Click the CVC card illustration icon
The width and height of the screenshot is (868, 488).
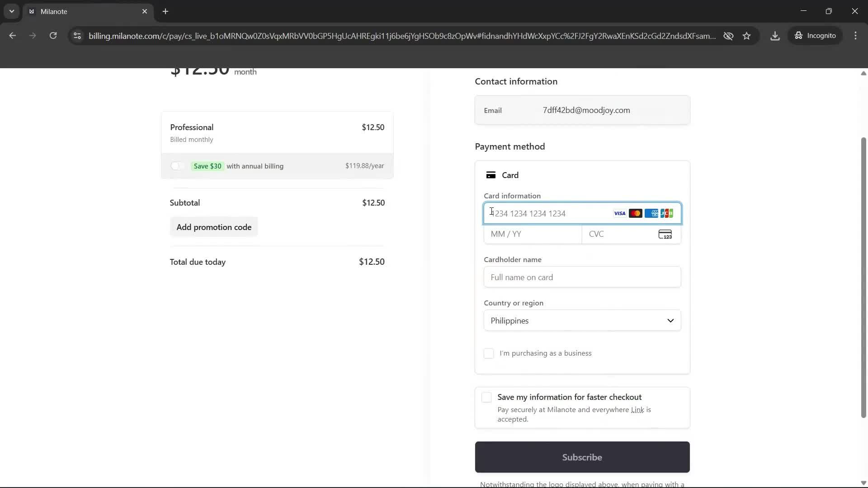coord(665,234)
